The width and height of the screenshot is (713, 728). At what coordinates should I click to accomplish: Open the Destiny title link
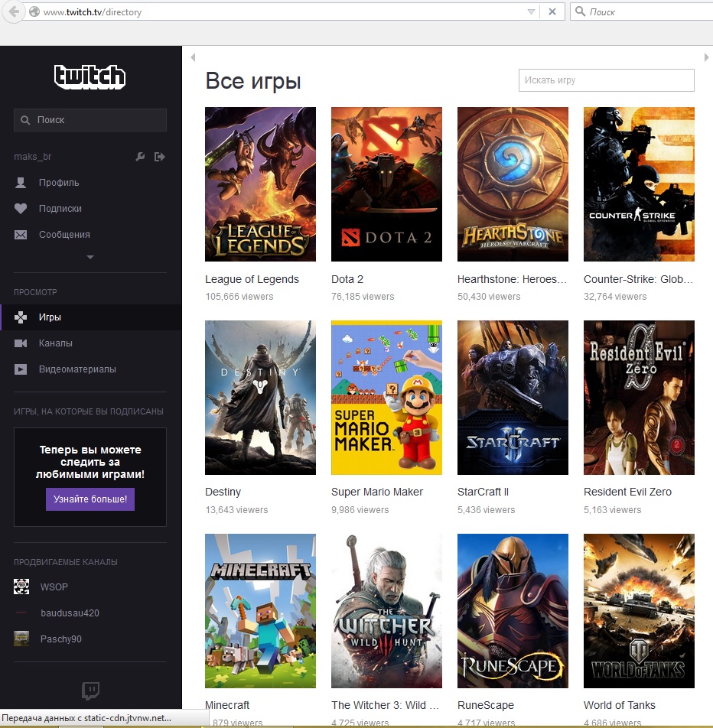click(x=223, y=492)
